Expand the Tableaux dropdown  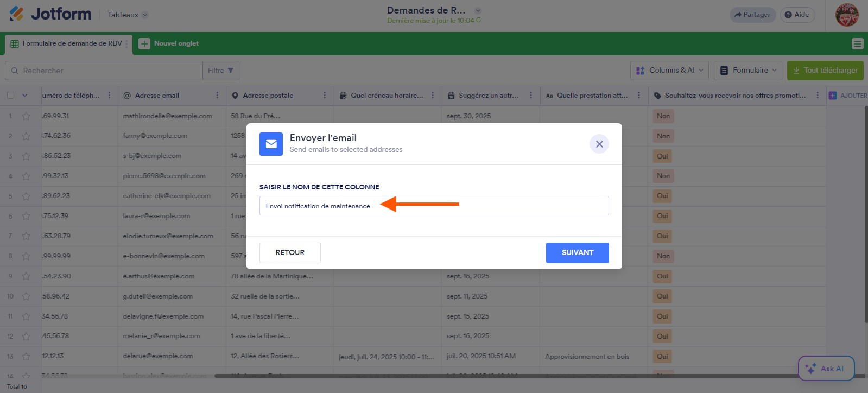tap(128, 15)
